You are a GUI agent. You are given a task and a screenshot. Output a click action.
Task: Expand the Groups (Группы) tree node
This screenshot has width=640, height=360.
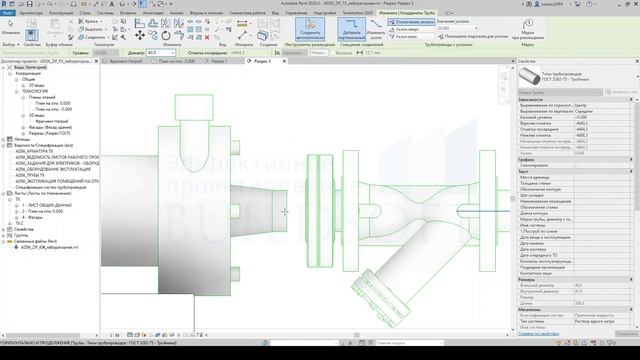tap(4, 236)
